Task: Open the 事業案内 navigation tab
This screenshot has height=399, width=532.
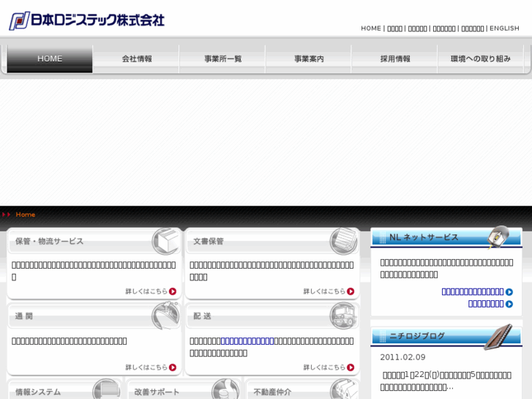Action: pos(309,59)
